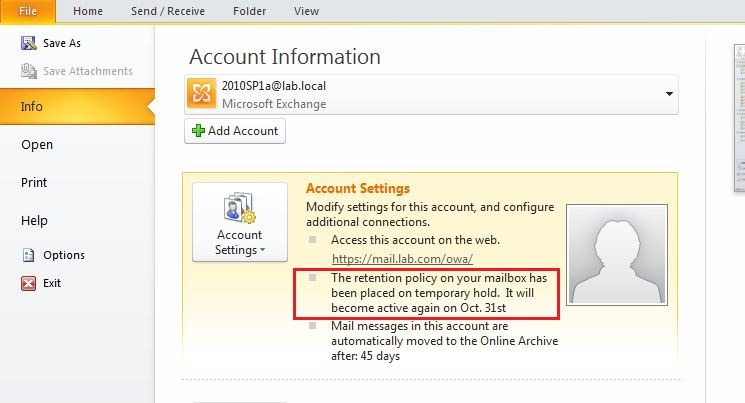Switch to the Home tab
Image resolution: width=745 pixels, height=403 pixels.
(x=88, y=11)
